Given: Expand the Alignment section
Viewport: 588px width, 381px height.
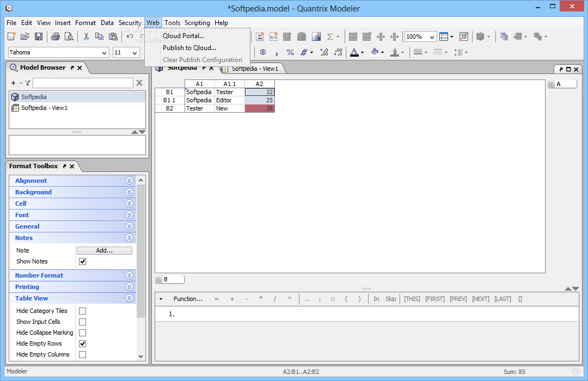Looking at the screenshot, I should click(x=129, y=181).
